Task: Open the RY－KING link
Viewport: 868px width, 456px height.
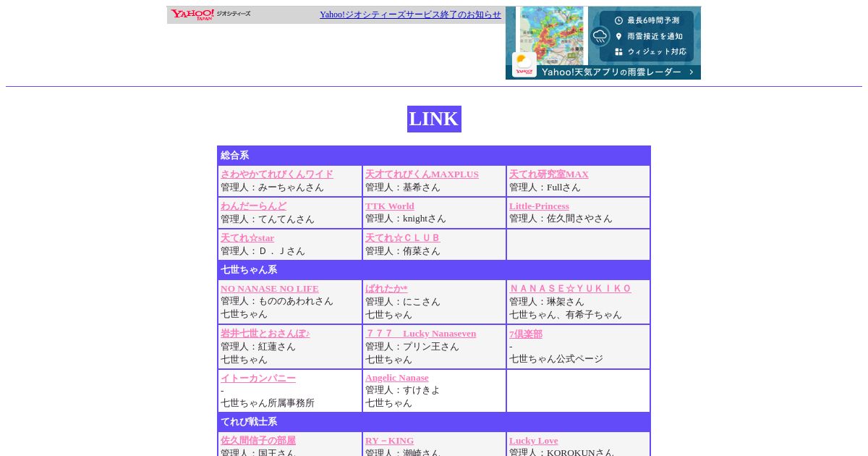Action: coord(390,441)
